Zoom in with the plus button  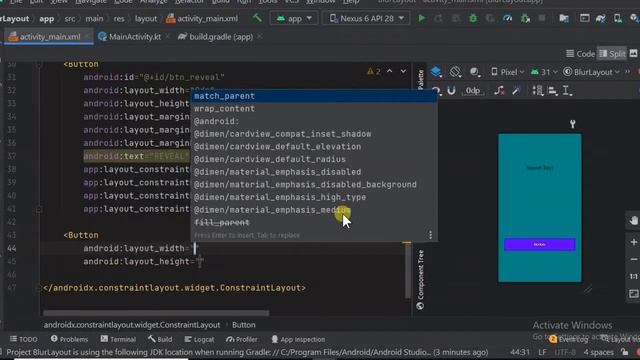(633, 242)
